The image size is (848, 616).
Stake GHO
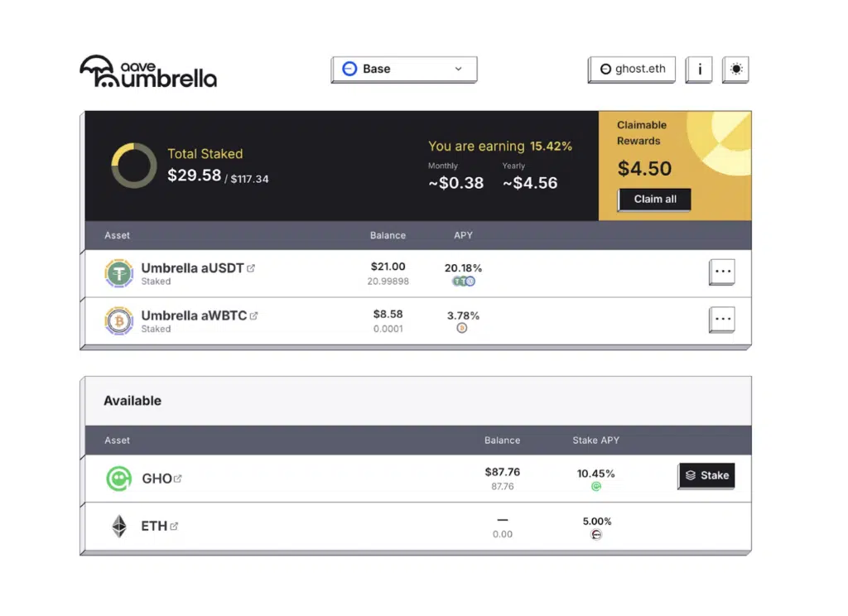coord(706,476)
